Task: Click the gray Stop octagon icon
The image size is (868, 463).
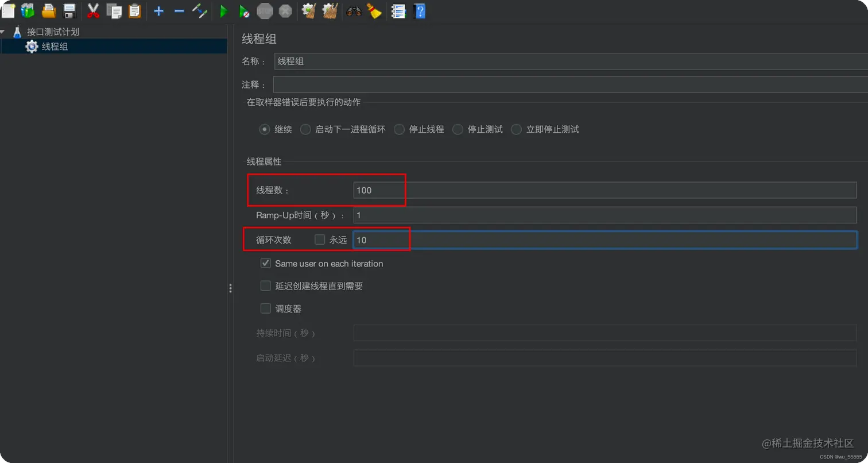Action: [265, 10]
